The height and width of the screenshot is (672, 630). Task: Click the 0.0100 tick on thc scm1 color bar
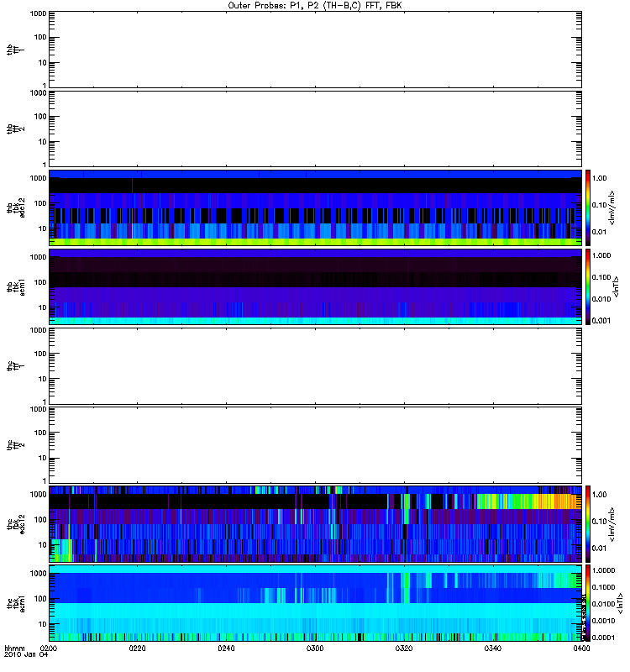click(x=603, y=604)
